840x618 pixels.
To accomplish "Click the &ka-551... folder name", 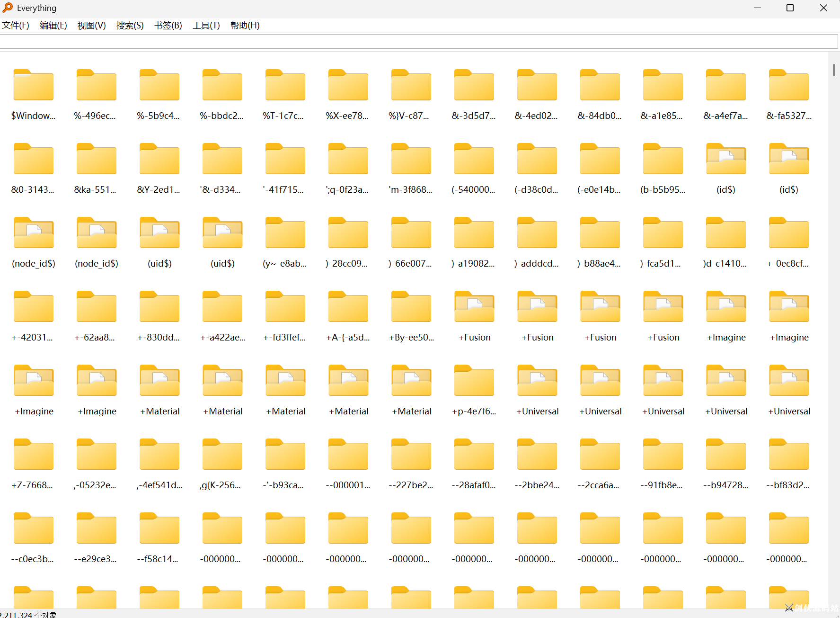I will [x=95, y=189].
